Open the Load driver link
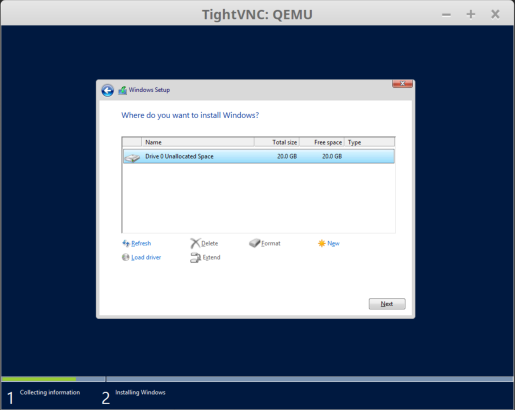Viewport: 515px width, 410px height. [x=146, y=257]
